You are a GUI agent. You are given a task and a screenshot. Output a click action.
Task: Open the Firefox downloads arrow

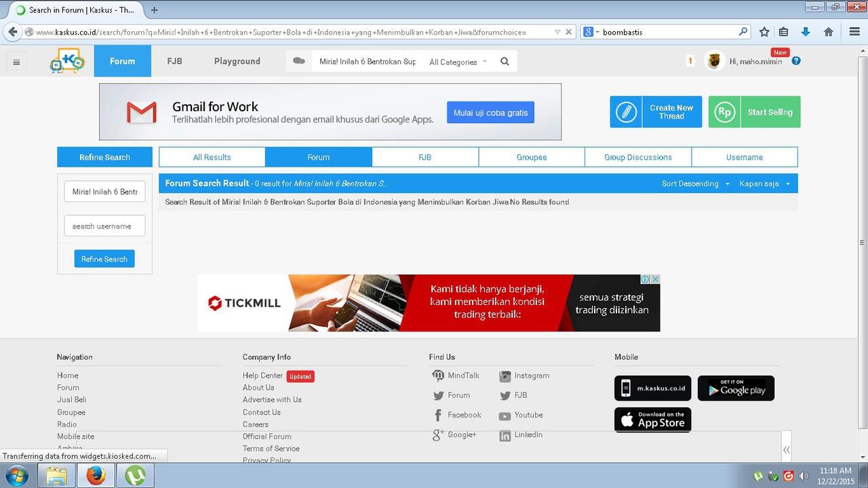[x=806, y=32]
